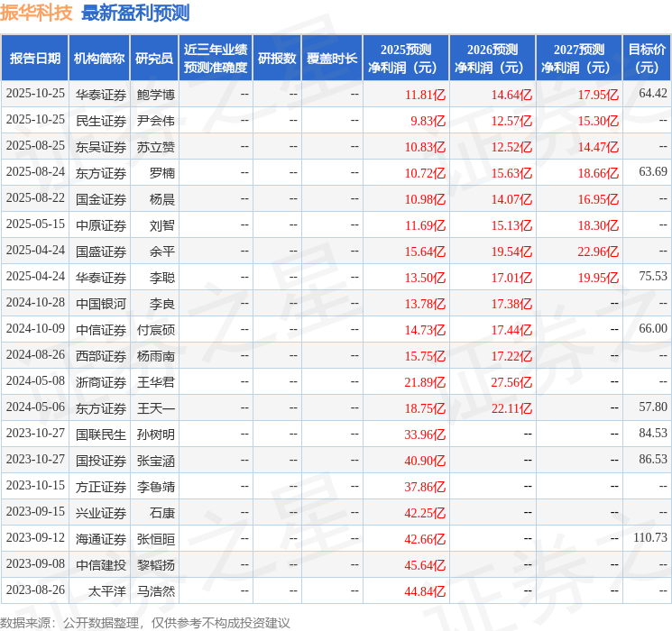Select researcher 杨晨

pos(162,199)
